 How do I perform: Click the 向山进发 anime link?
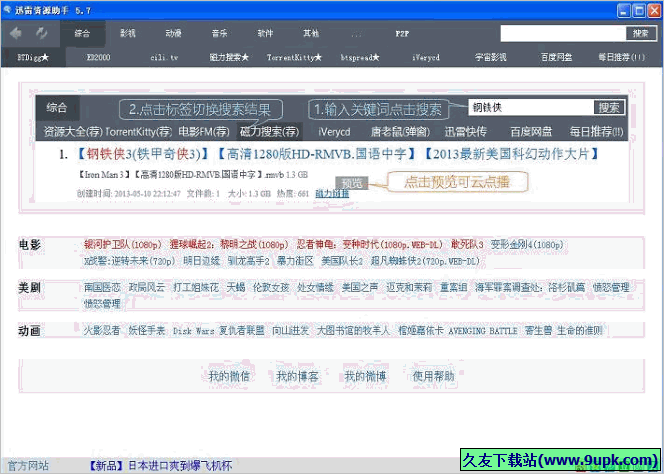tap(290, 330)
